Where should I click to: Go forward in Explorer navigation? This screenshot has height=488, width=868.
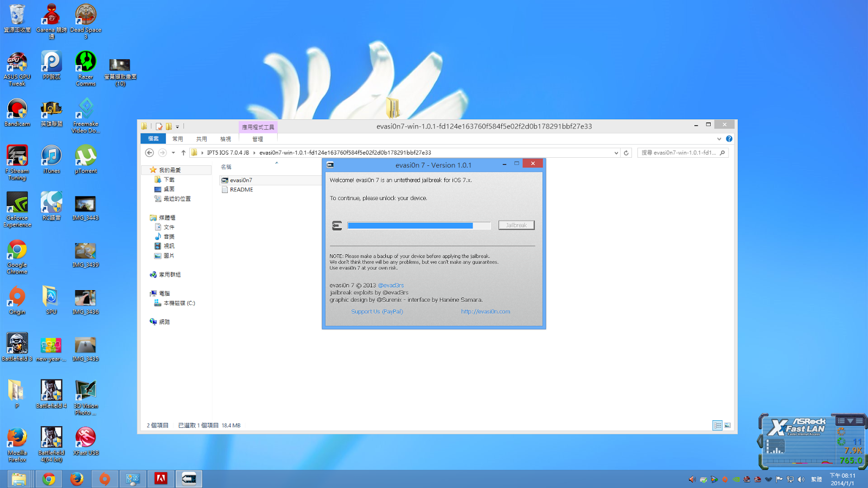coord(162,153)
